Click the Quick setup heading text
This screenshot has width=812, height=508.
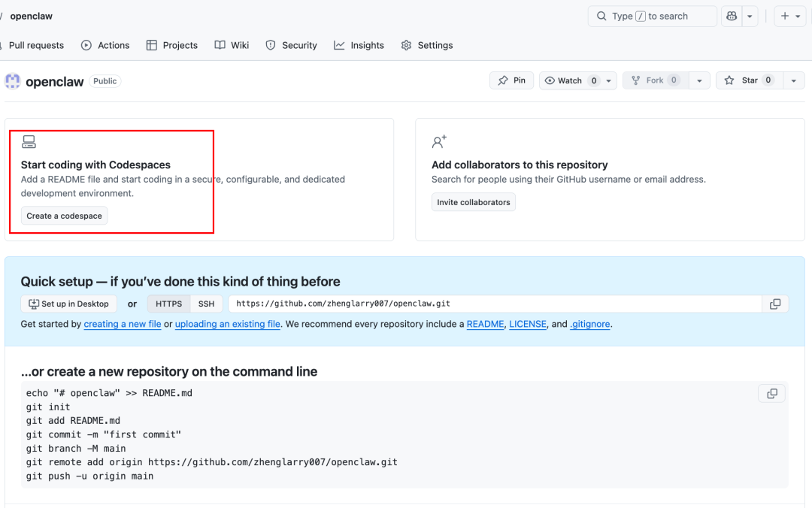(180, 282)
